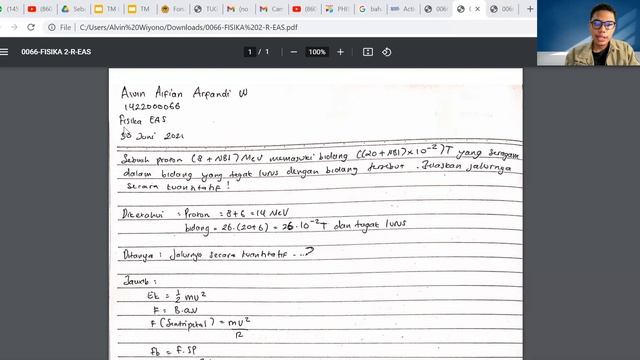Screen dimensions: 640x360
Task: Zoom in the PDF with plus button
Action: pyautogui.click(x=340, y=52)
